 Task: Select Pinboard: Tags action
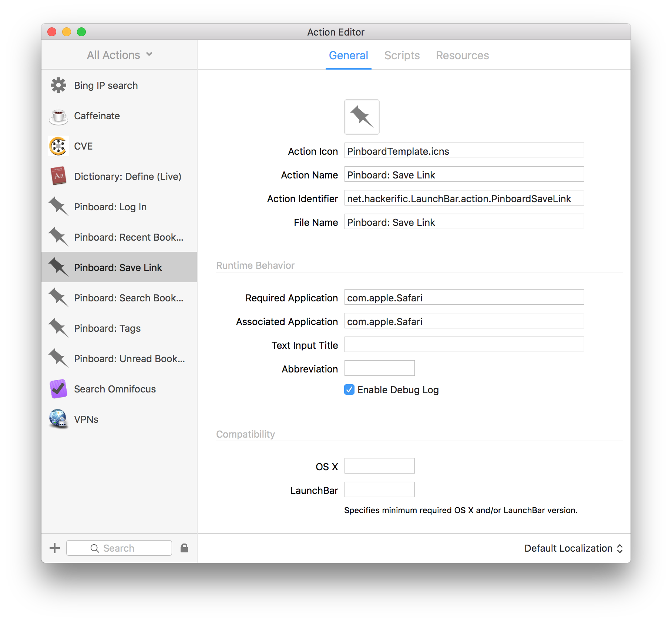119,328
